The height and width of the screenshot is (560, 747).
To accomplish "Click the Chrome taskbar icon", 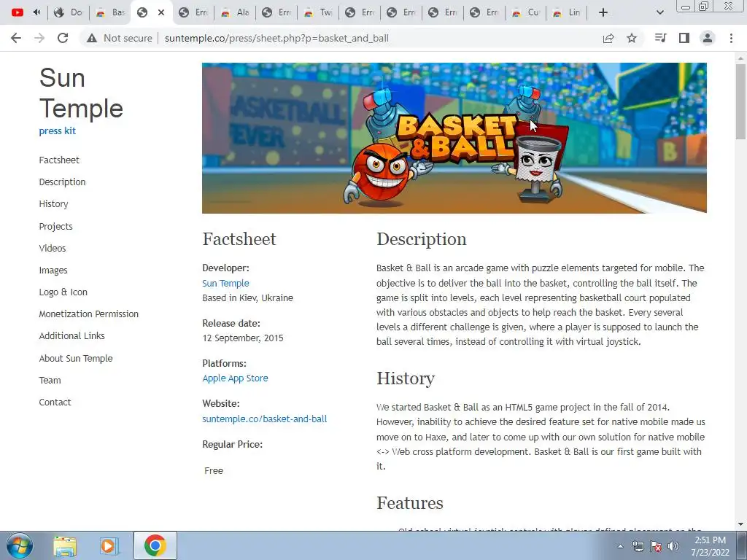I will (x=155, y=545).
